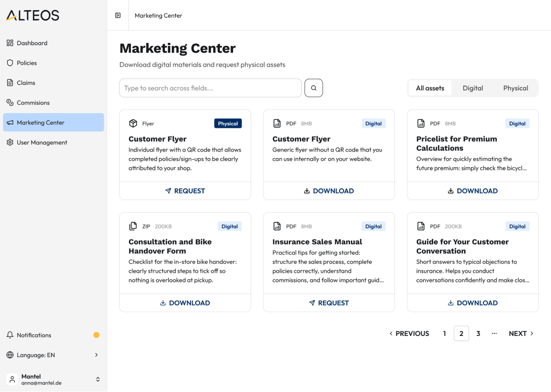
Task: Click the Pricelist for Premium Calculations title
Action: (456, 143)
